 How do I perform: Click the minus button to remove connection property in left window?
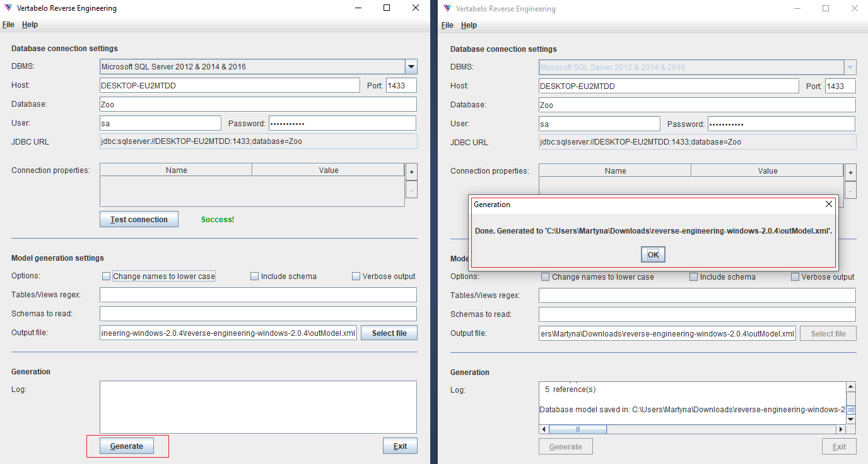[411, 189]
